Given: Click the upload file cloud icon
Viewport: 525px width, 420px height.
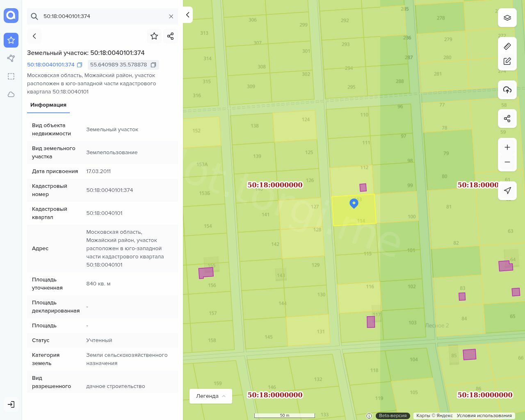Looking at the screenshot, I should click(507, 90).
